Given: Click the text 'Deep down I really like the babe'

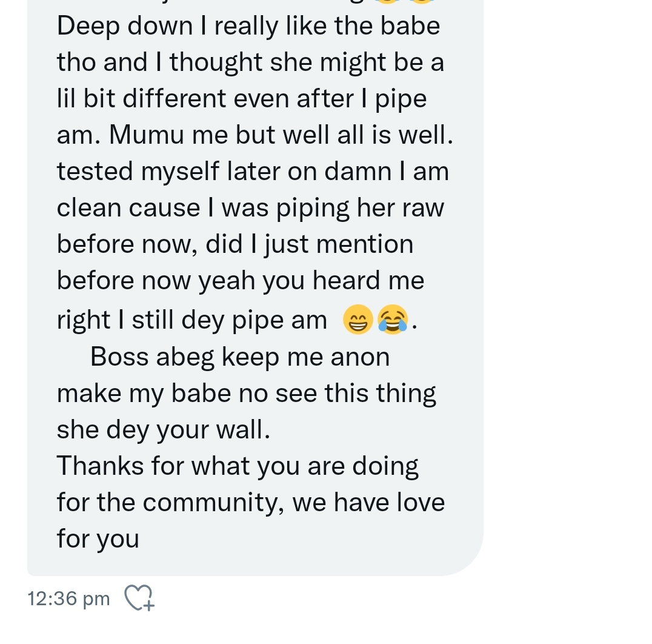Looking at the screenshot, I should [x=248, y=26].
